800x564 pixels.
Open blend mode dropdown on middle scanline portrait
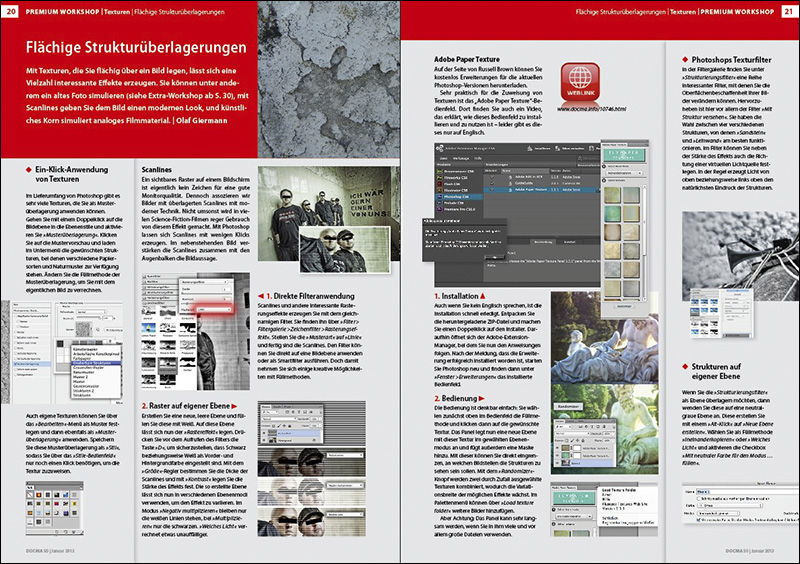[x=345, y=485]
